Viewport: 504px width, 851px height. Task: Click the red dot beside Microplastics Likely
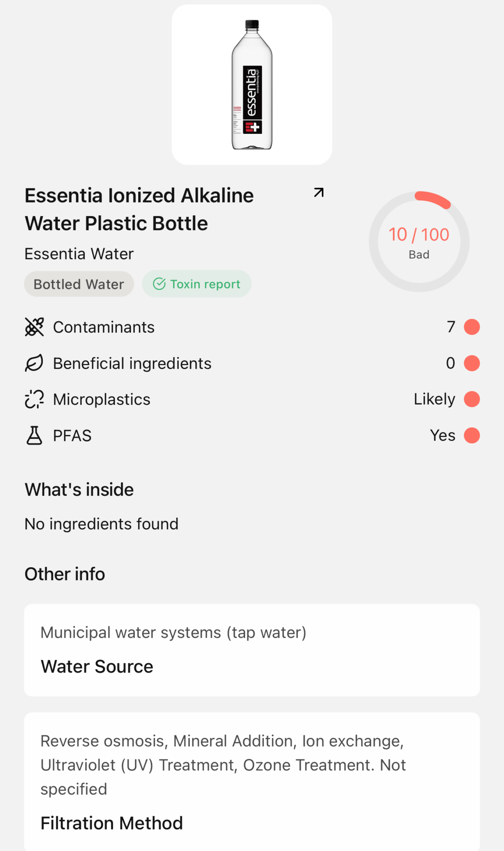click(x=471, y=399)
